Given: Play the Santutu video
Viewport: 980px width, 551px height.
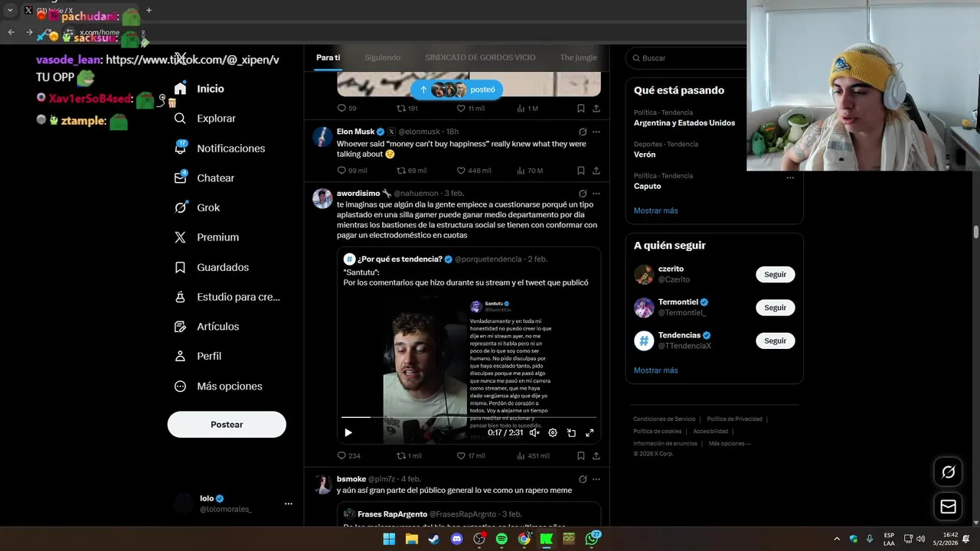Looking at the screenshot, I should [x=348, y=432].
